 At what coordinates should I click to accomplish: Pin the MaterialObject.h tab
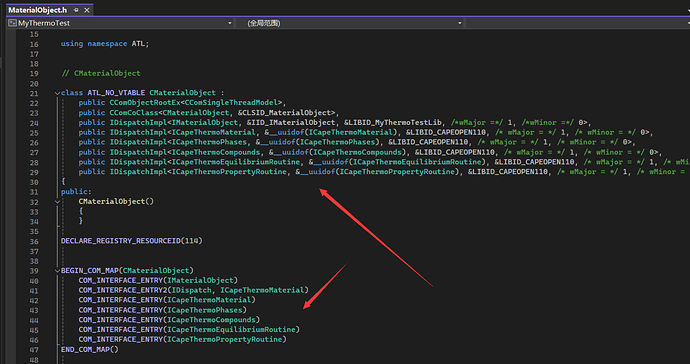[76, 10]
